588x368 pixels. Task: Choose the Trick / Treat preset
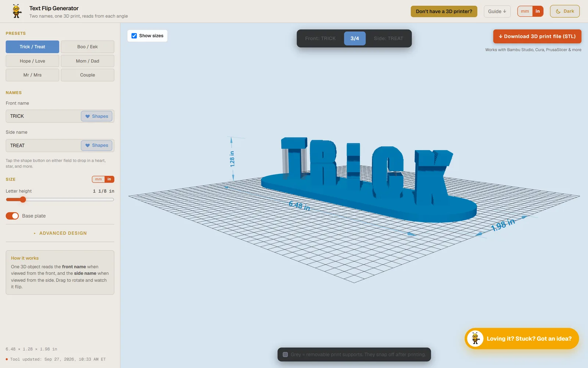coord(32,47)
